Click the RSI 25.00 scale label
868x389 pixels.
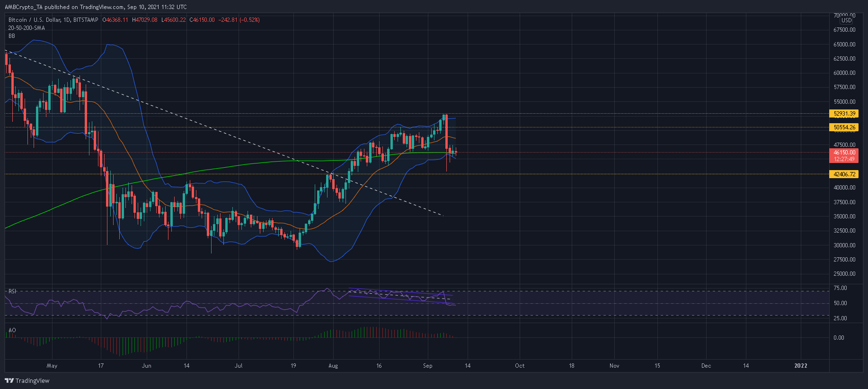click(840, 318)
